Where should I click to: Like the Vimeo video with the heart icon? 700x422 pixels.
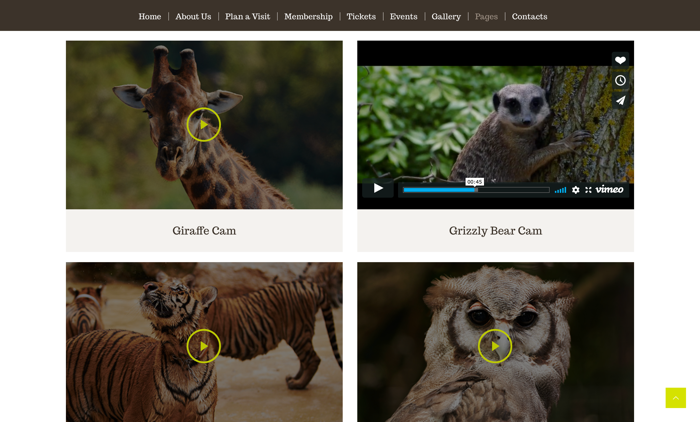[x=620, y=60]
